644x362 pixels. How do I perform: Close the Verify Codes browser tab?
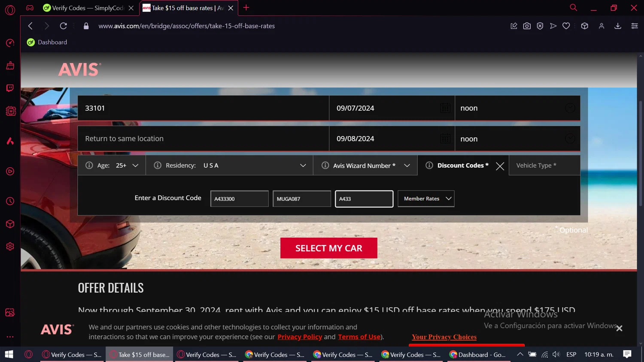131,8
